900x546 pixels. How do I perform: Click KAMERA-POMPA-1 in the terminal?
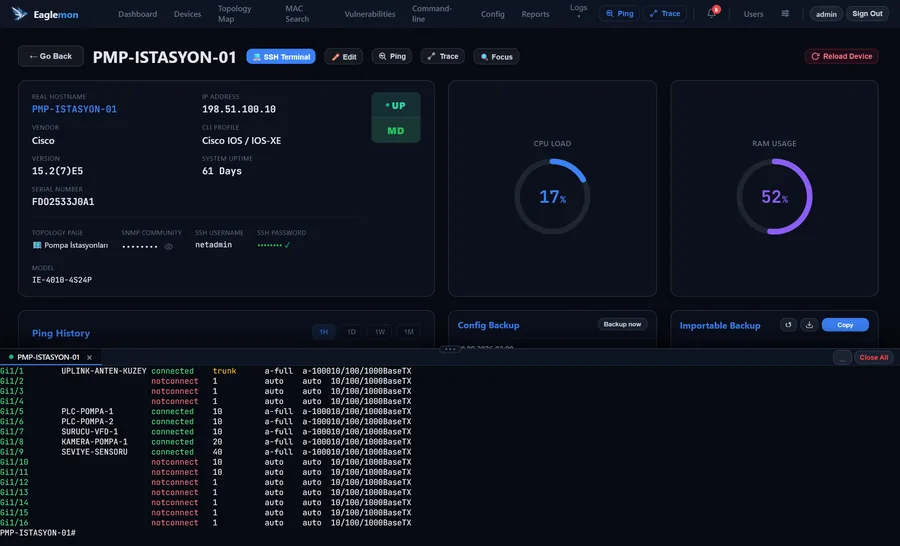point(94,442)
